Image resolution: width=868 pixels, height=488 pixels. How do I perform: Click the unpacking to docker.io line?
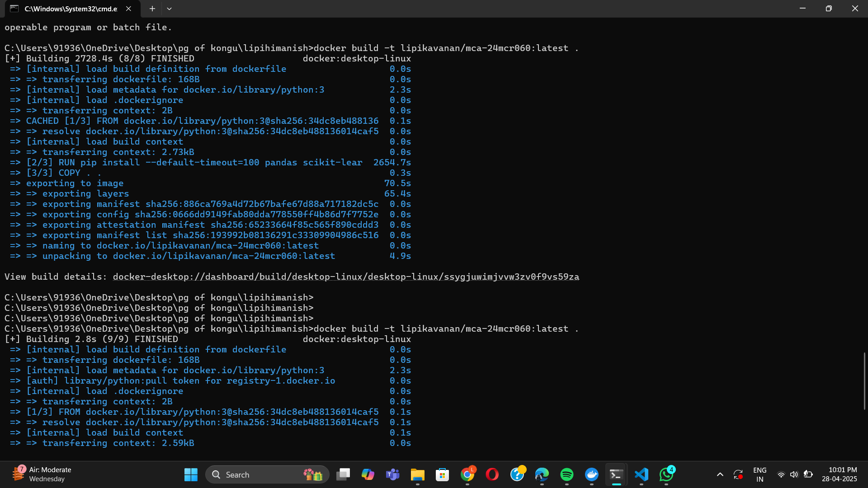pyautogui.click(x=210, y=256)
